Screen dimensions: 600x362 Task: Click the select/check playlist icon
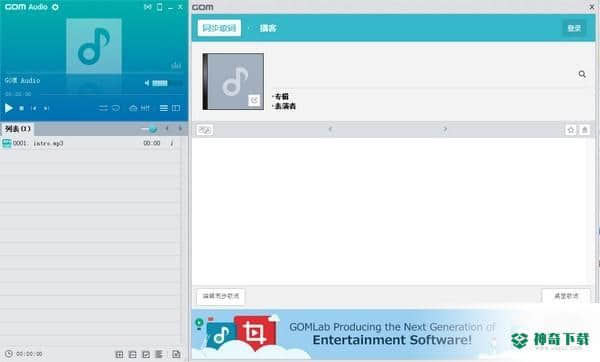point(146,354)
